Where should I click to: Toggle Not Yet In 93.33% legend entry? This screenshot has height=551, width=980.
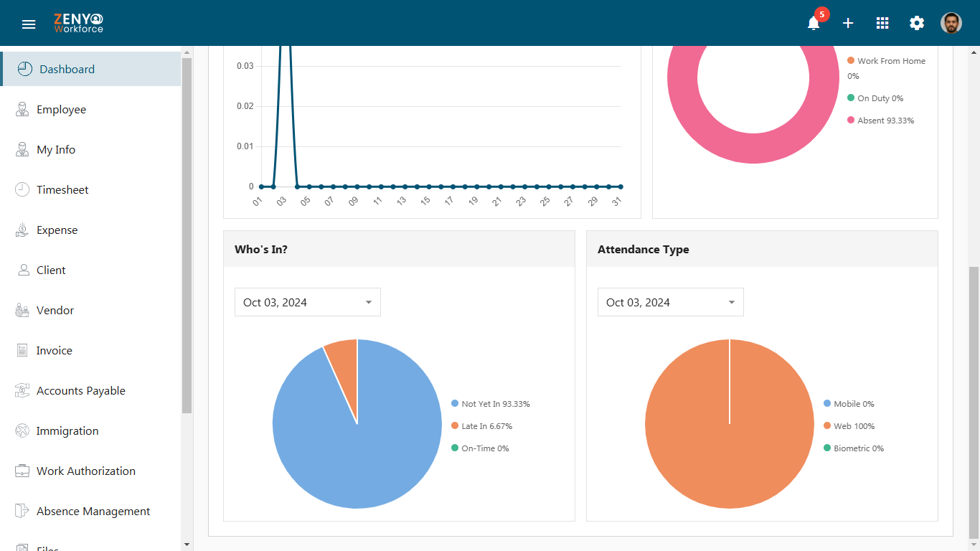pos(491,404)
